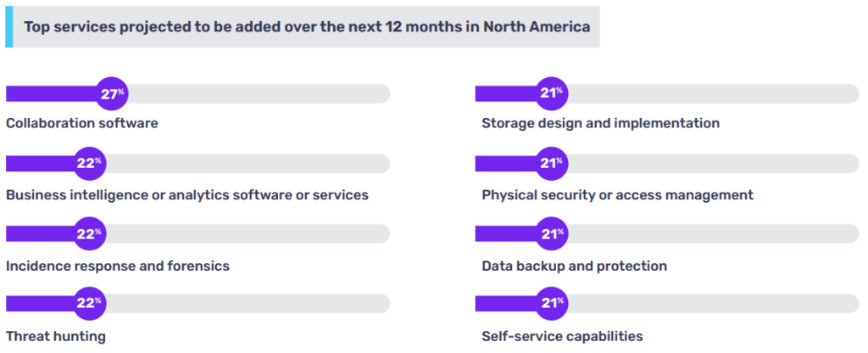The image size is (868, 353).
Task: Select the Incidence response and forensics label
Action: tap(118, 266)
